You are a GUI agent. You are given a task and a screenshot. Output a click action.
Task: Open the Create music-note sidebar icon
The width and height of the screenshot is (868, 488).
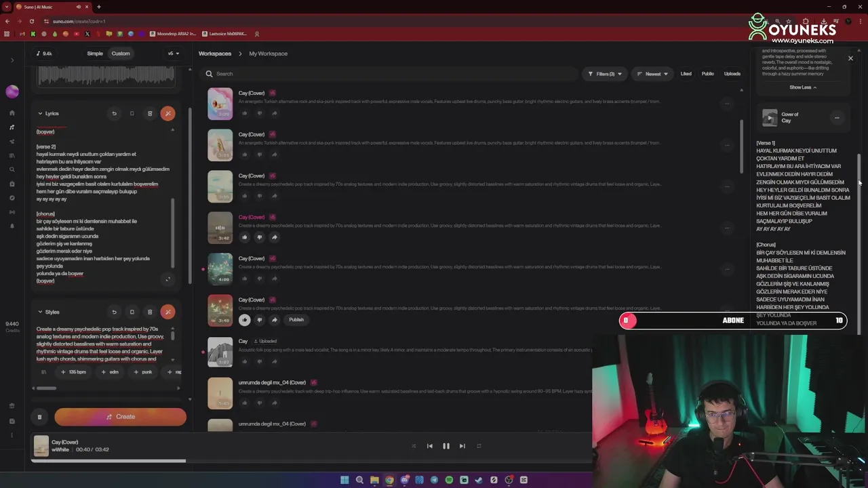12,127
